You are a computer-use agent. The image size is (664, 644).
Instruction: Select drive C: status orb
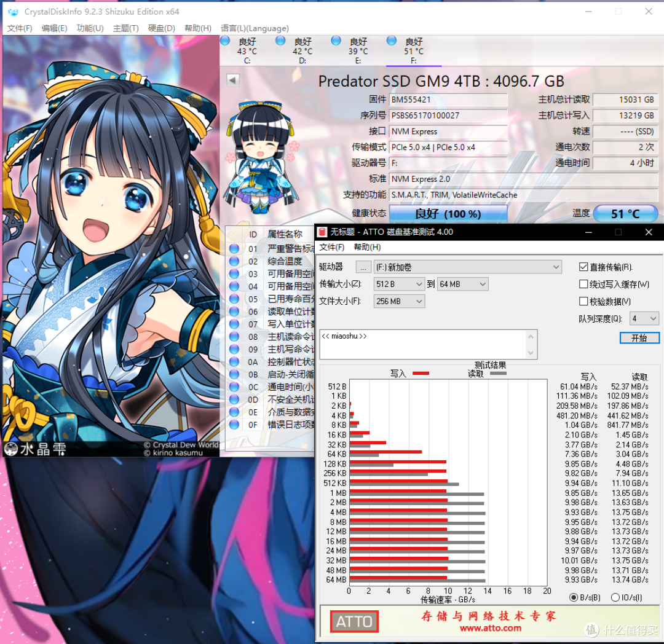pos(225,41)
